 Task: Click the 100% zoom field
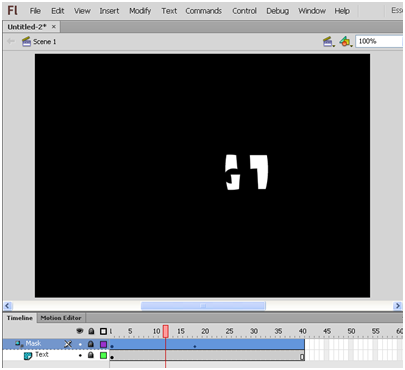tap(379, 41)
